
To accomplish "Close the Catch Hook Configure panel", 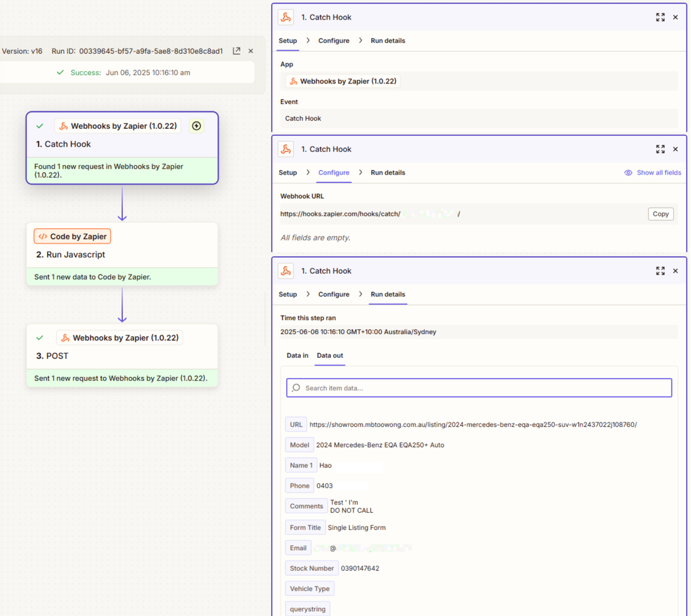I will (675, 149).
